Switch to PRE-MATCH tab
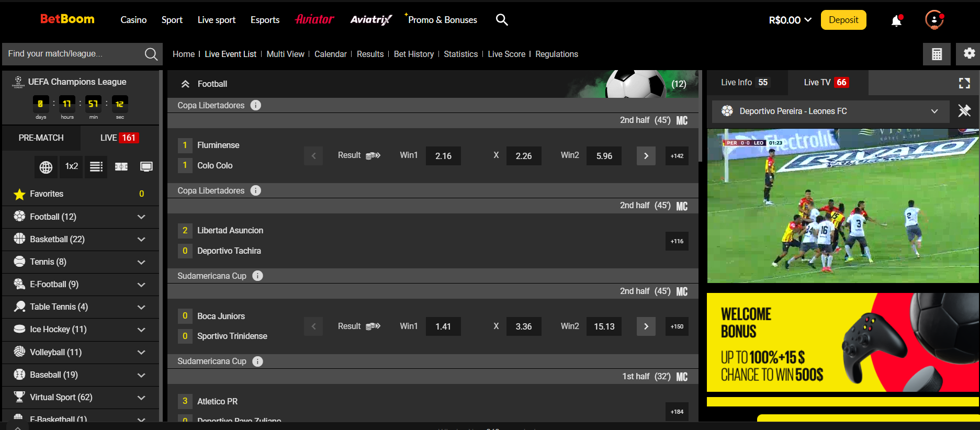 [41, 138]
